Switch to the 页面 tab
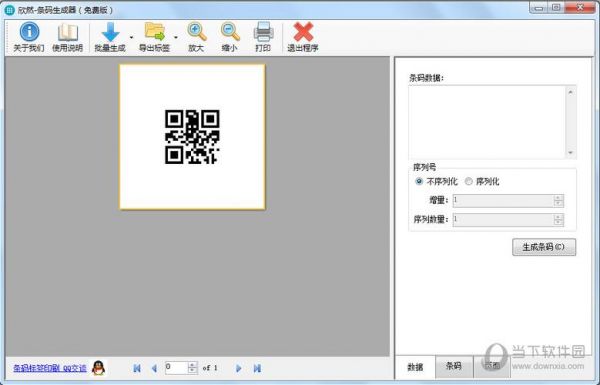This screenshot has height=385, width=600. coord(492,366)
